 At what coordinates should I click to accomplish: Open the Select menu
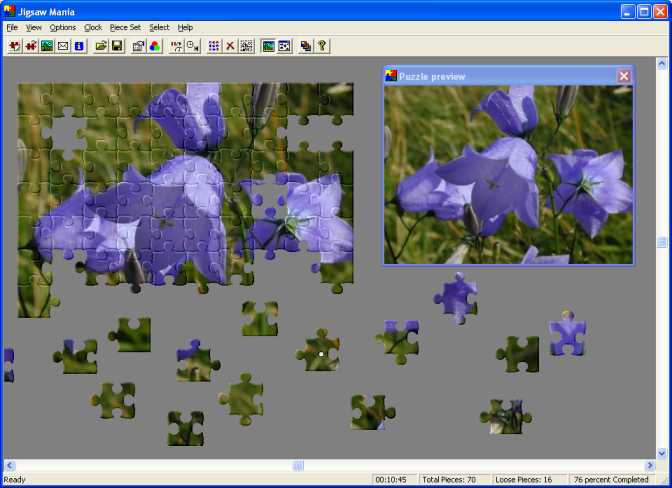click(x=159, y=27)
